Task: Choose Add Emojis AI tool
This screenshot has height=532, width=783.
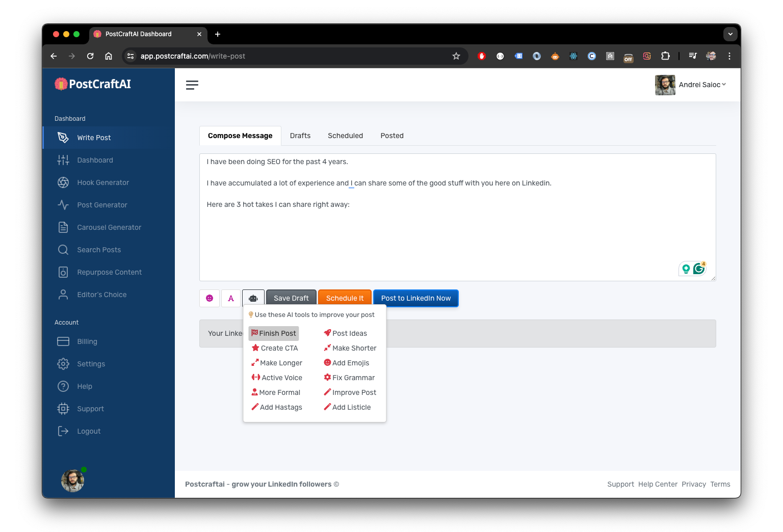Action: pyautogui.click(x=347, y=363)
